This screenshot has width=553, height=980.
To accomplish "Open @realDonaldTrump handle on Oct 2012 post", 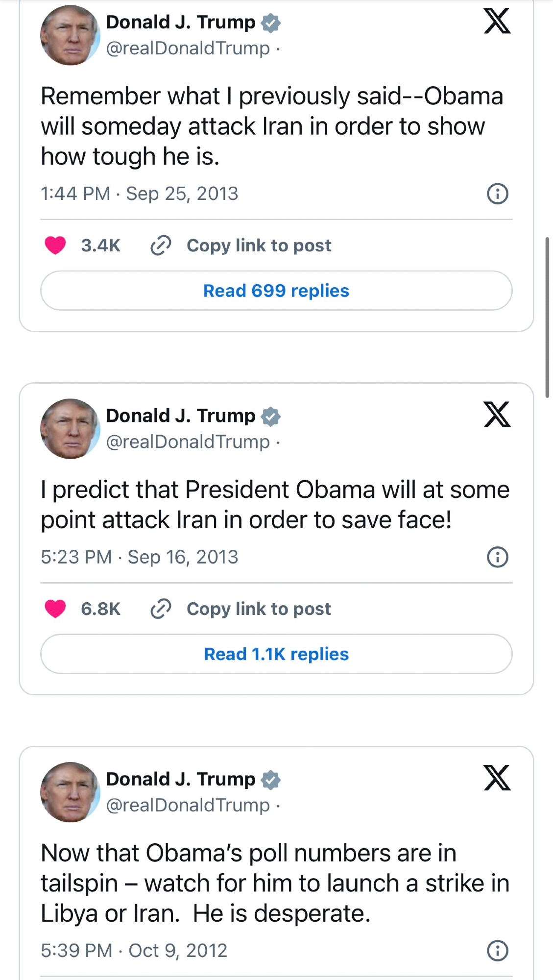I will click(x=188, y=805).
